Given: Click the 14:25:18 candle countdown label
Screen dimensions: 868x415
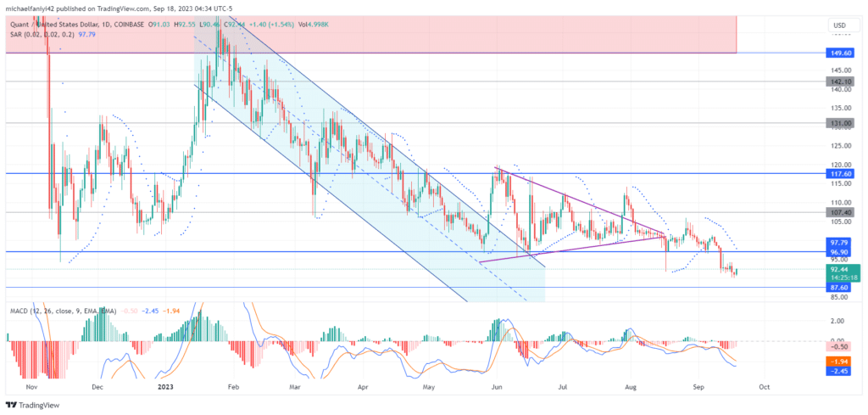Looking at the screenshot, I should tap(844, 277).
